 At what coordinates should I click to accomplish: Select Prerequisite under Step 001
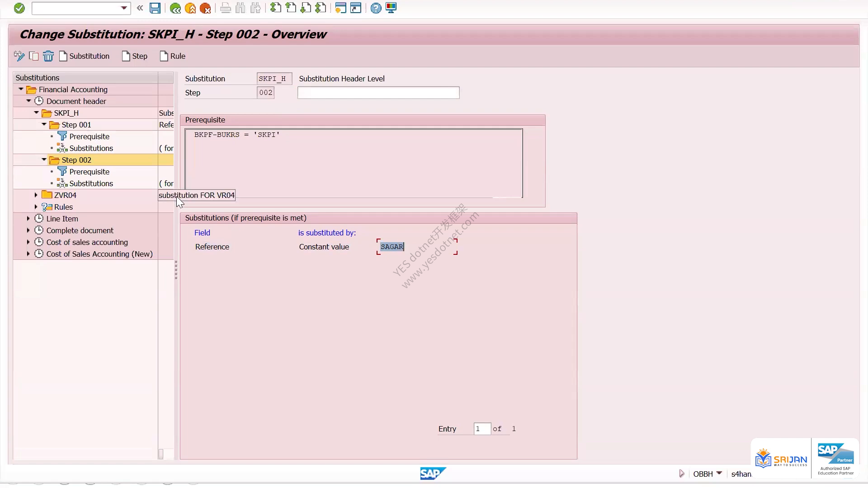pos(89,136)
